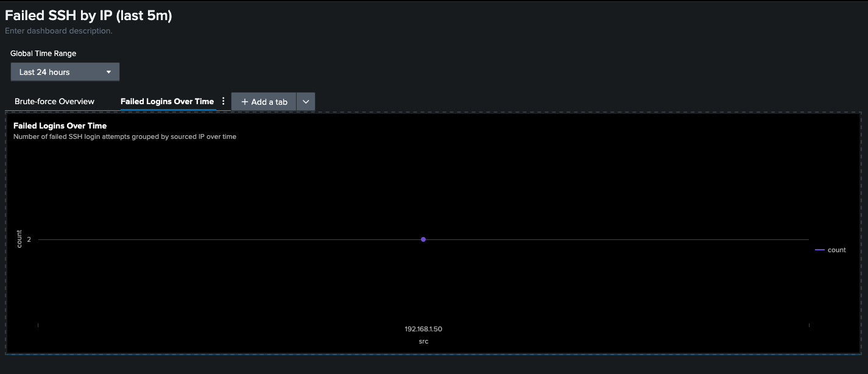Click the purple line marker in the legend
Image resolution: width=868 pixels, height=374 pixels.
pyautogui.click(x=819, y=250)
